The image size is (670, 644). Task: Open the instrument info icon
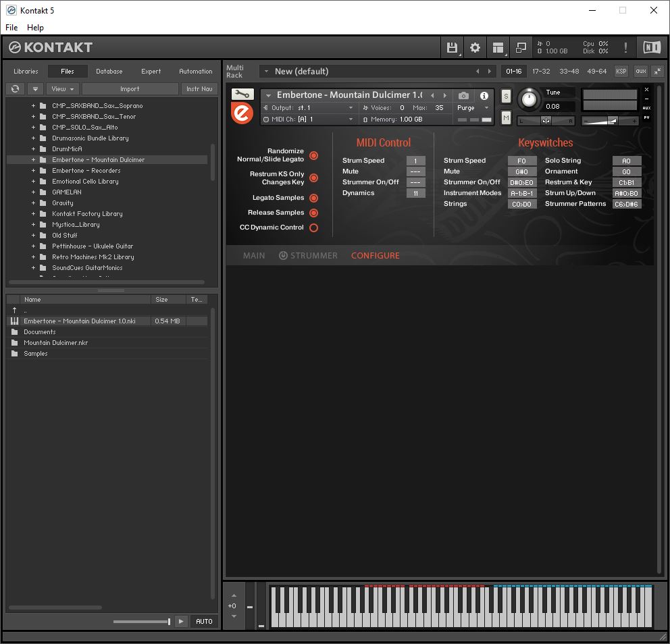coord(484,96)
